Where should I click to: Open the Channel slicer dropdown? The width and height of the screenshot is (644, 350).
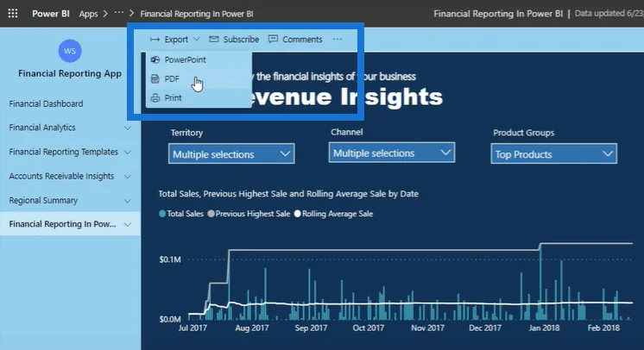point(391,153)
